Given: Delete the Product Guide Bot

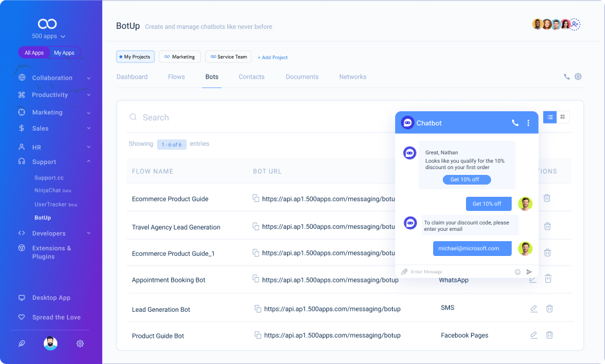Looking at the screenshot, I should 550,335.
